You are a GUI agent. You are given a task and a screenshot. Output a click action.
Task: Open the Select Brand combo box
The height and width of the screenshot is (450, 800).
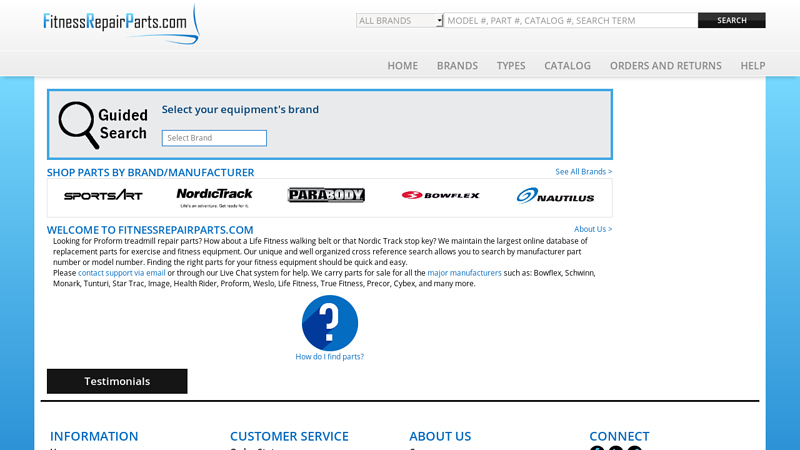coord(214,138)
